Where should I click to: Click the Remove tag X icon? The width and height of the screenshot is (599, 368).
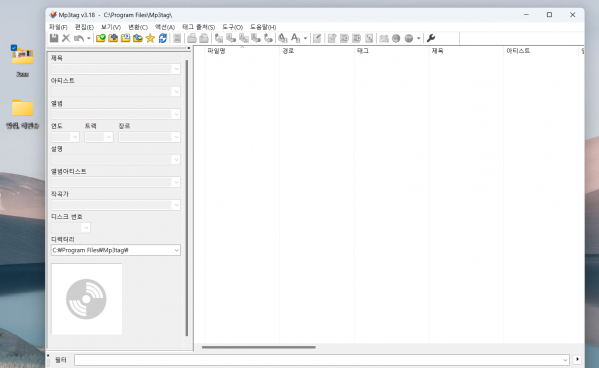[66, 38]
